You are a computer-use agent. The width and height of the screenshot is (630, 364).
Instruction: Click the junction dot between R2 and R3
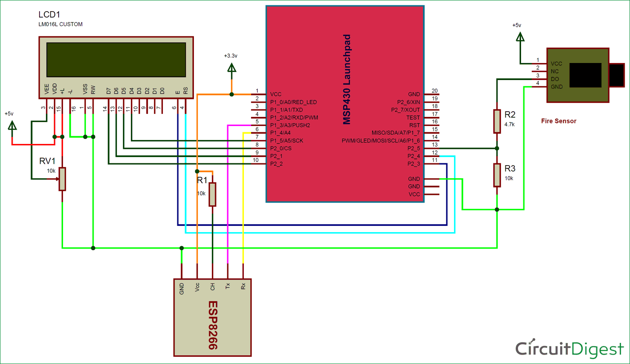[x=497, y=148]
